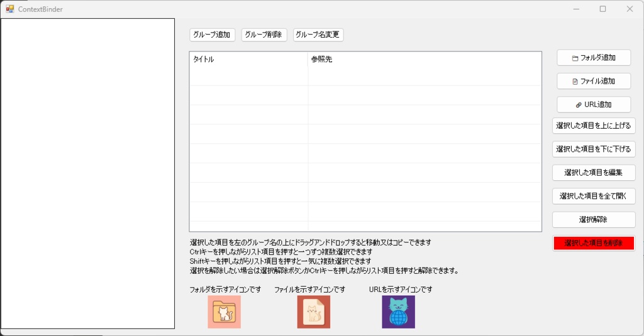This screenshot has height=336, width=644.
Task: Click the フォルダを示すアイコンです label
Action: pos(225,290)
